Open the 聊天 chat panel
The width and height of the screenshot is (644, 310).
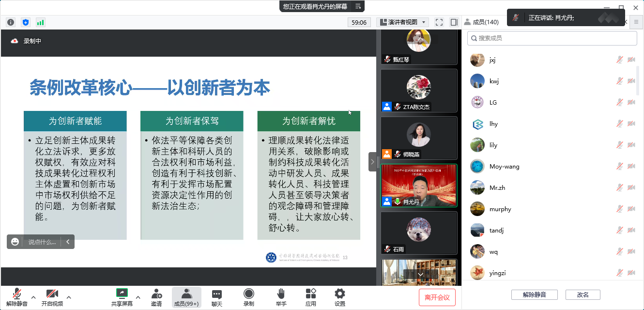point(217,297)
